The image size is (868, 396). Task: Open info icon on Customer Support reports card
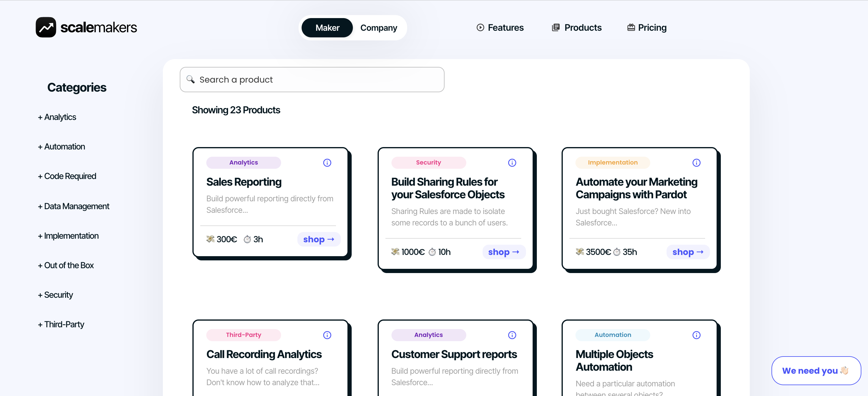tap(512, 335)
